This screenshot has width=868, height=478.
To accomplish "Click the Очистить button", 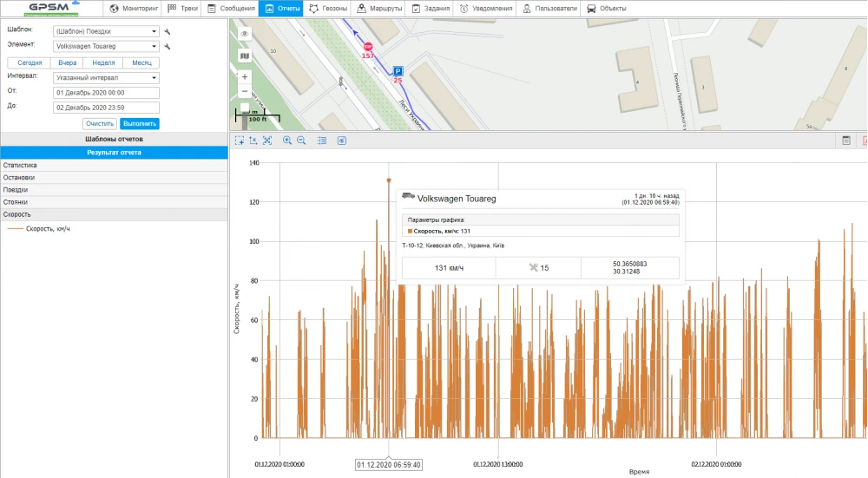I will coord(100,124).
